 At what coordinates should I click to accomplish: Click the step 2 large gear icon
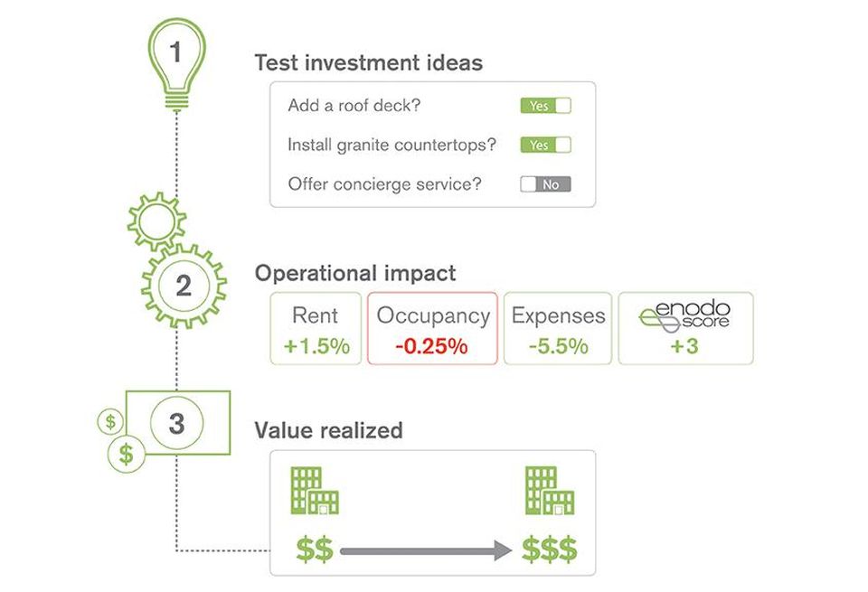[x=184, y=286]
